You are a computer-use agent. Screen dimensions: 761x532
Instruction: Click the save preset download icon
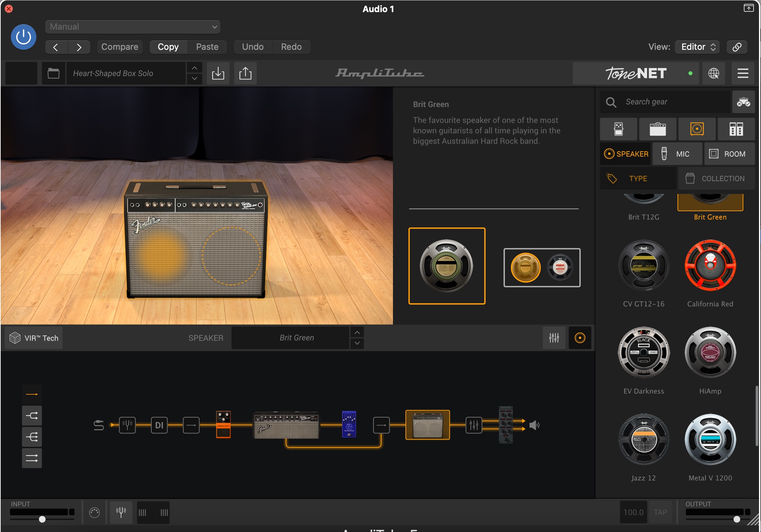(218, 73)
